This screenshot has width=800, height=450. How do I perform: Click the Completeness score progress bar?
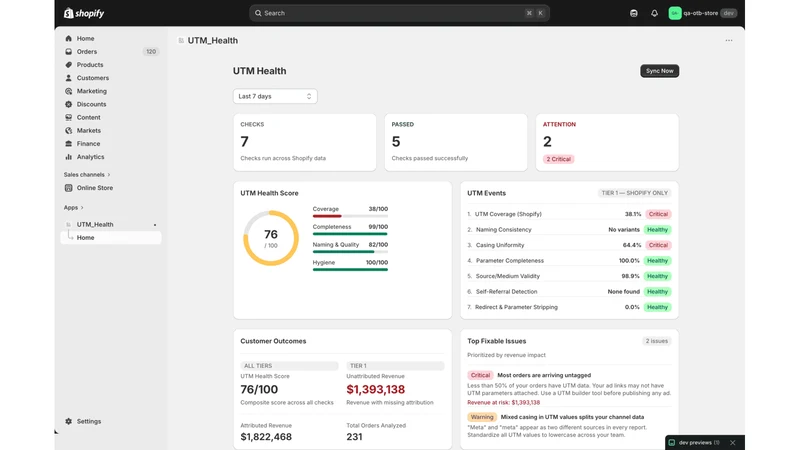click(x=350, y=234)
